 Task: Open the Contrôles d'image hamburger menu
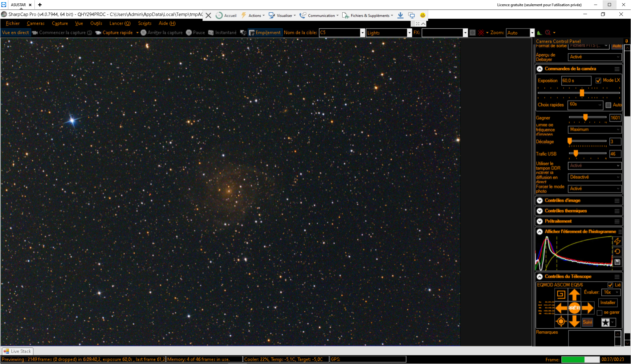click(617, 201)
